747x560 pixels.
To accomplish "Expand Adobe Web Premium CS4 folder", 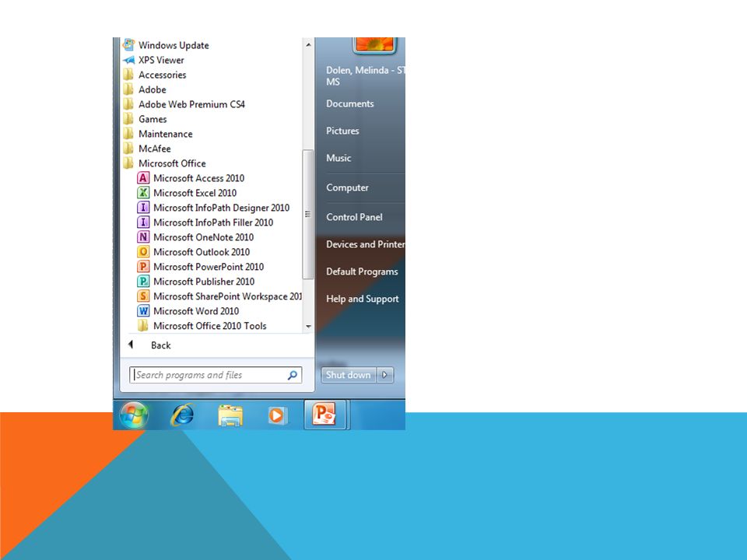I will [x=184, y=104].
